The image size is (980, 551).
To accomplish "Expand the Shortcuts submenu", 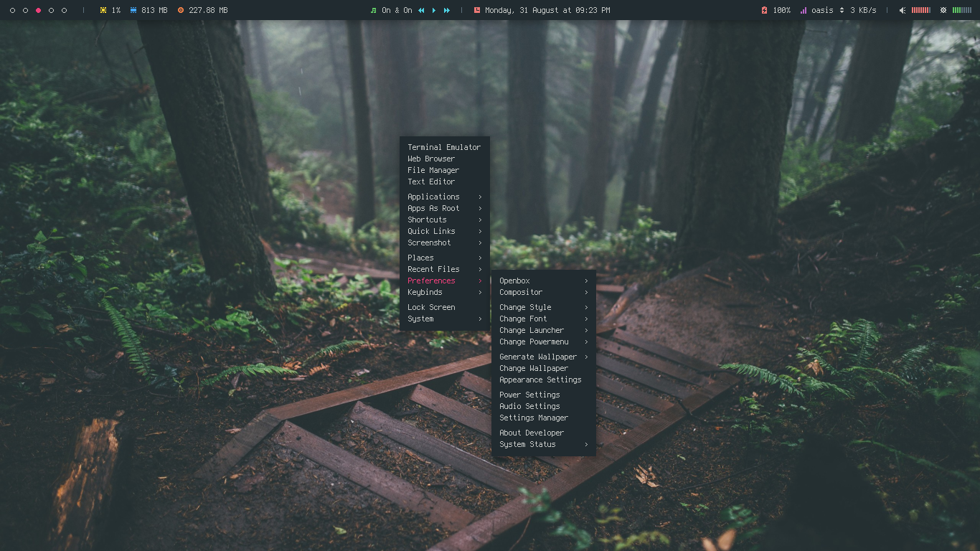I will pos(445,220).
